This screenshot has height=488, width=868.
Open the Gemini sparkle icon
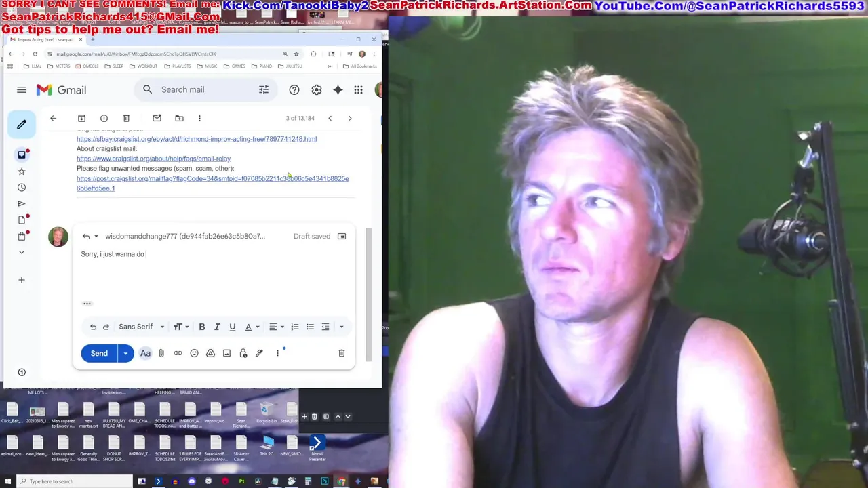338,89
